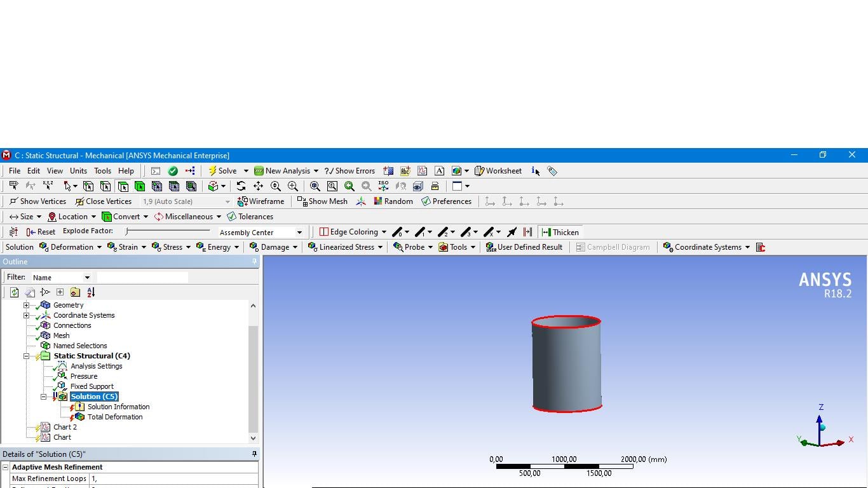This screenshot has height=488, width=868.
Task: Click the Vertex selection filter icon
Action: [88, 186]
